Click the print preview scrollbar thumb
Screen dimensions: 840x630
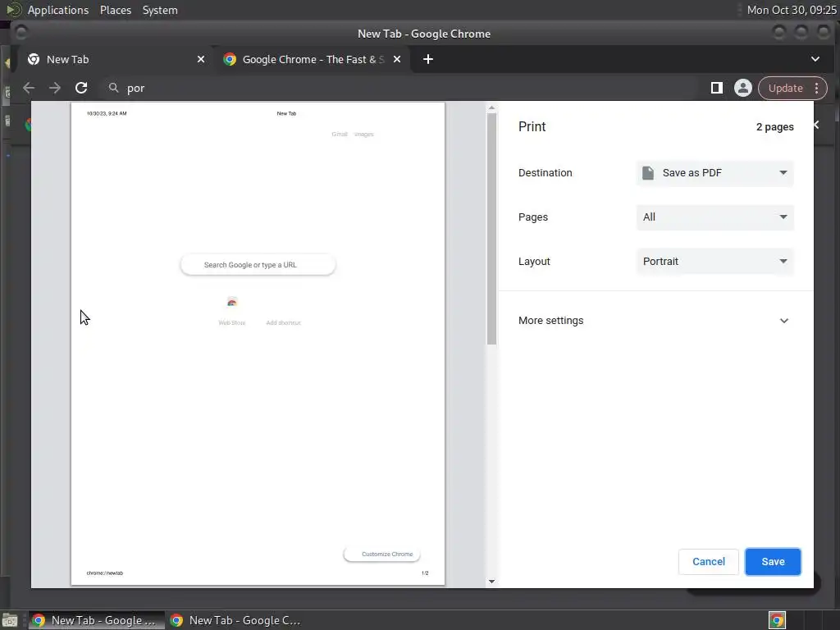491,229
